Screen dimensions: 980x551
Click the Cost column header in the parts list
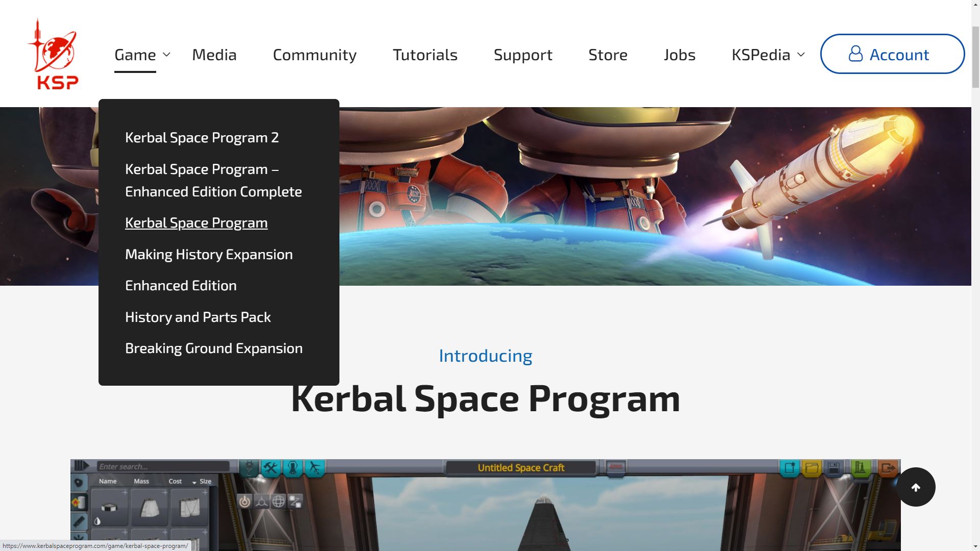pos(175,481)
